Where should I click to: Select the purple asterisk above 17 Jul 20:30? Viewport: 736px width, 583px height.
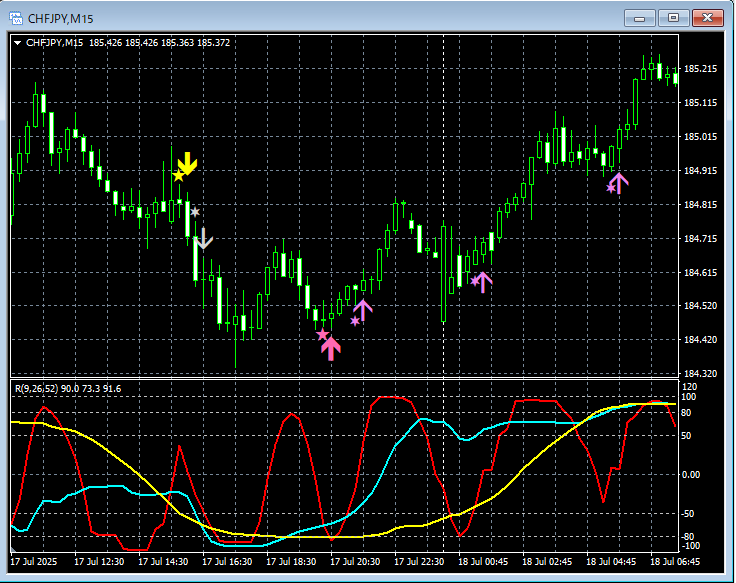355,321
